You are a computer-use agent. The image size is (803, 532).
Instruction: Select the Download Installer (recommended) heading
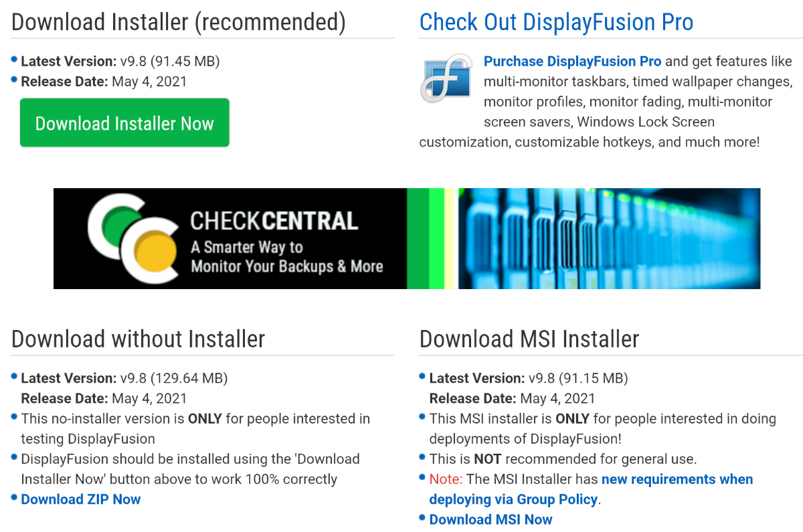pos(179,22)
